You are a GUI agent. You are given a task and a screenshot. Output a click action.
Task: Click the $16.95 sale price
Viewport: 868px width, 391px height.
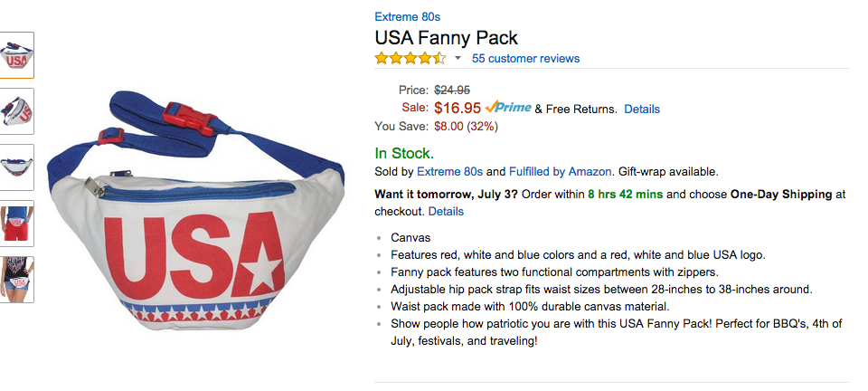coord(458,108)
